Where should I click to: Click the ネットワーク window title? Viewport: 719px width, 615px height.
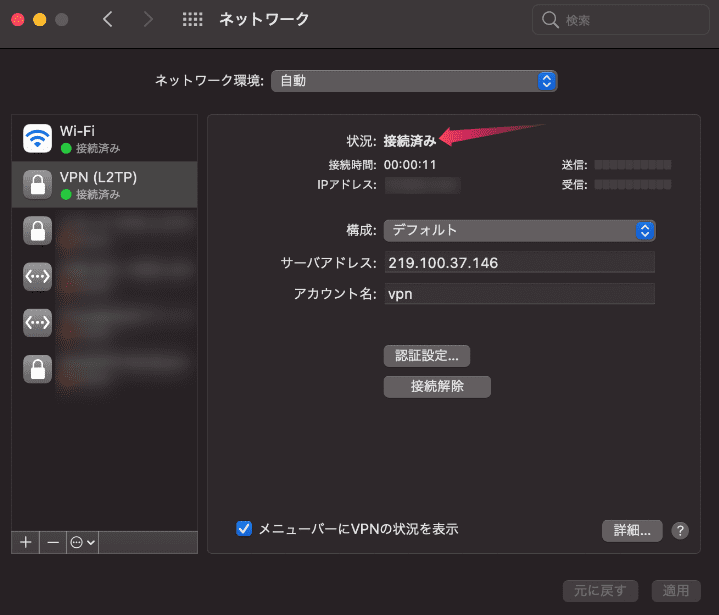pyautogui.click(x=264, y=19)
